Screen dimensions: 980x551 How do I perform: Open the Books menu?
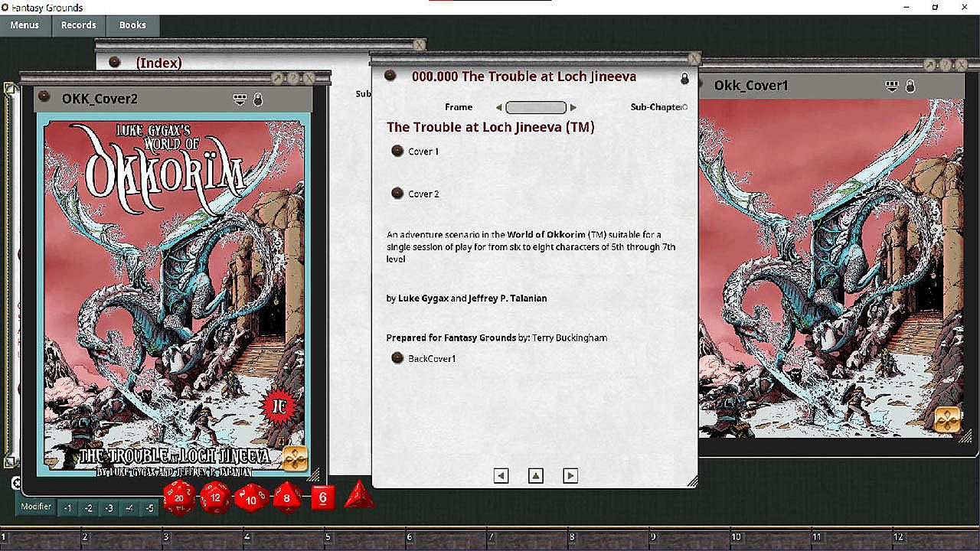pos(132,25)
